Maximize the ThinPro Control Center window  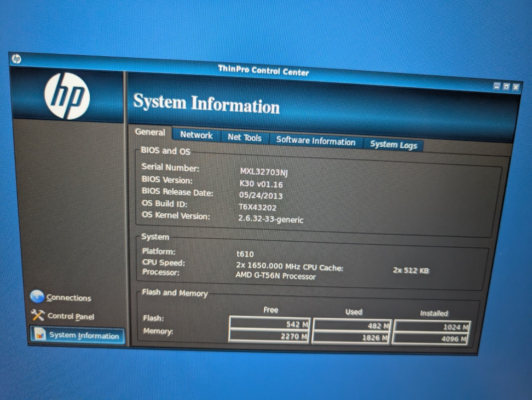point(506,87)
